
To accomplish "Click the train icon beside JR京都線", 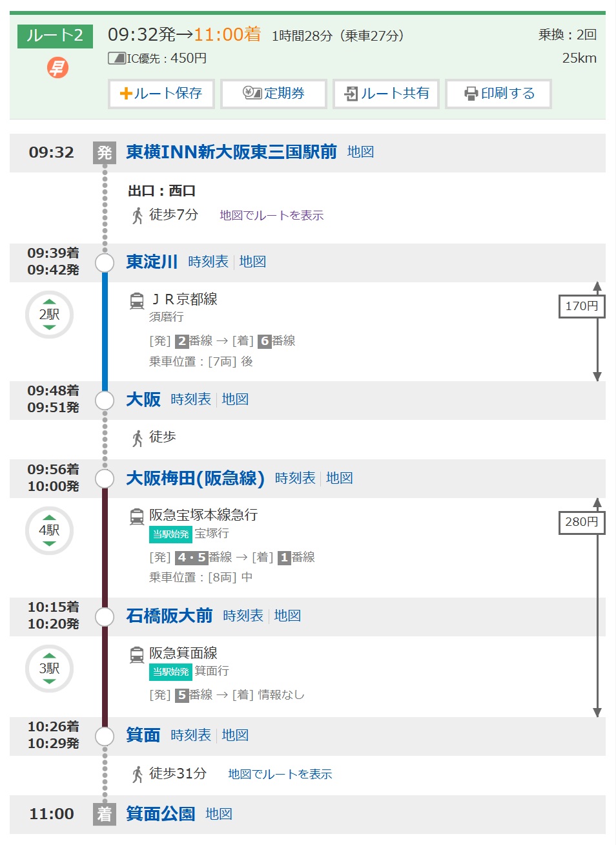I will 137,300.
